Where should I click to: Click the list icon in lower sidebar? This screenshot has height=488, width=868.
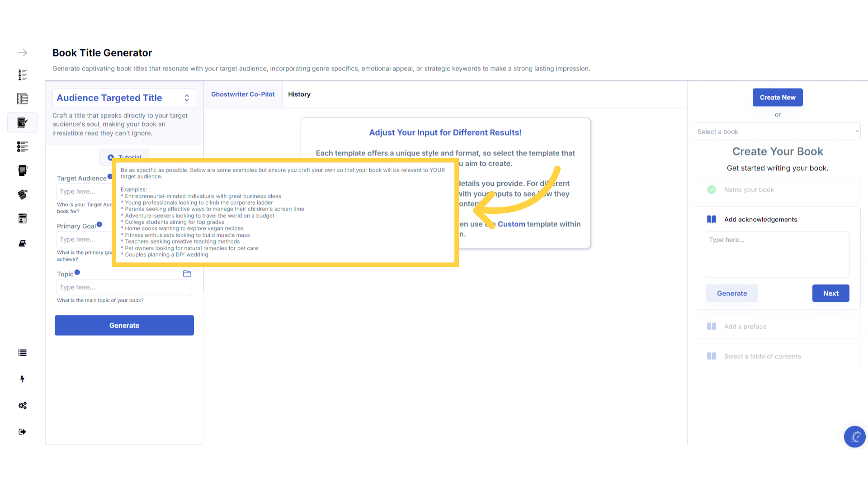22,353
